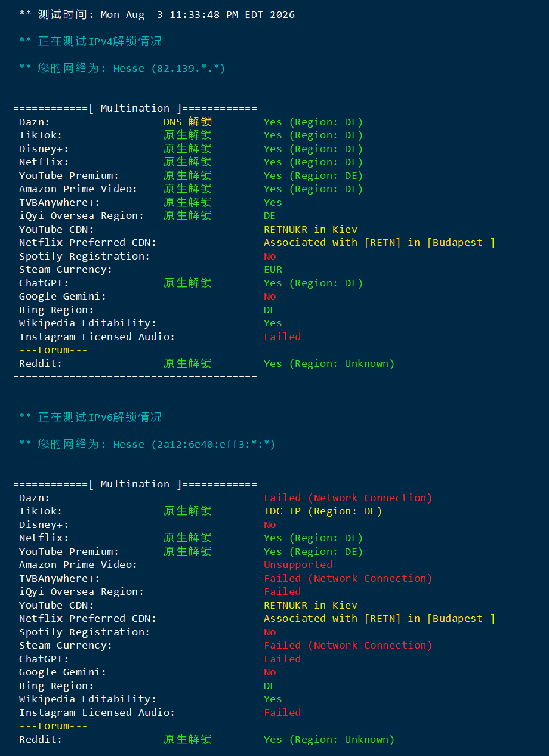Select the IPv4 network address 82.139.*.*
The height and width of the screenshot is (756, 549).
(188, 69)
